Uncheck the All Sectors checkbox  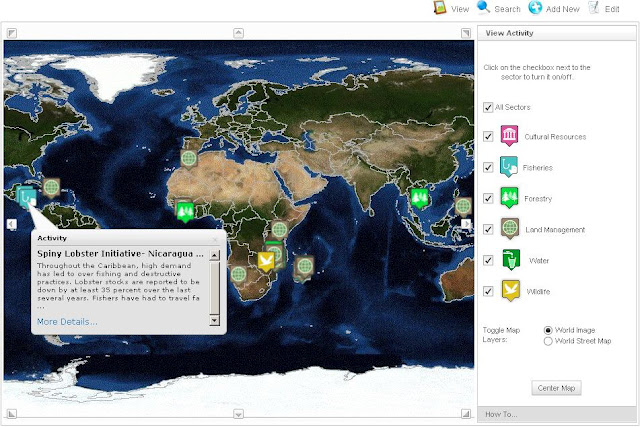click(487, 107)
